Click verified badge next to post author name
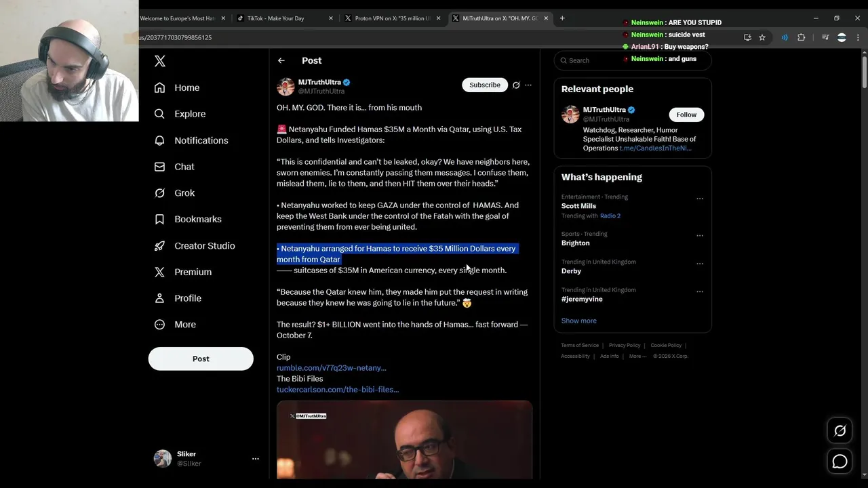This screenshot has height=488, width=868. (347, 82)
